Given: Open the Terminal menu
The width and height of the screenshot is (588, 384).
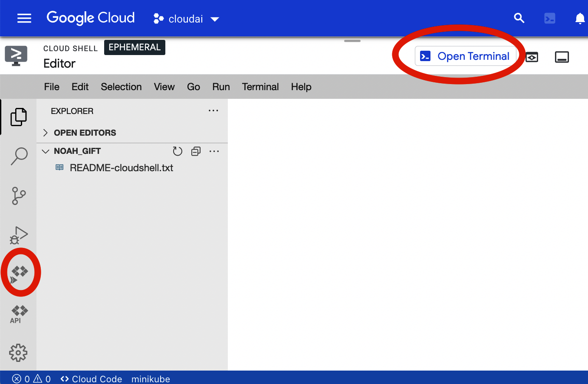Looking at the screenshot, I should pos(260,87).
